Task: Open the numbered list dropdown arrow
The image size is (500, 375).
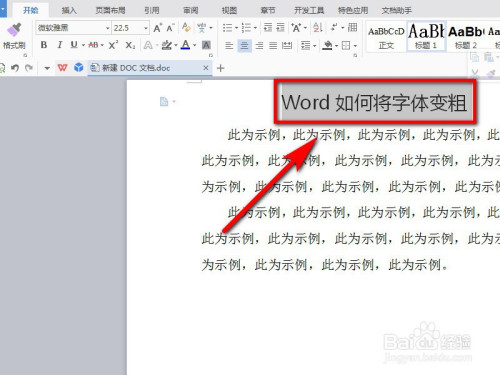Action: click(255, 28)
